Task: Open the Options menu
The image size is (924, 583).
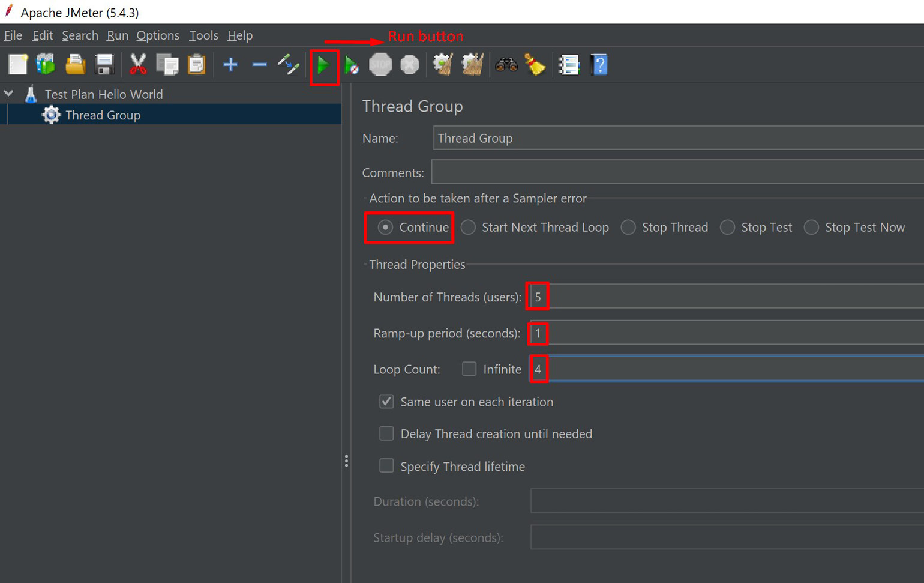Action: (158, 35)
